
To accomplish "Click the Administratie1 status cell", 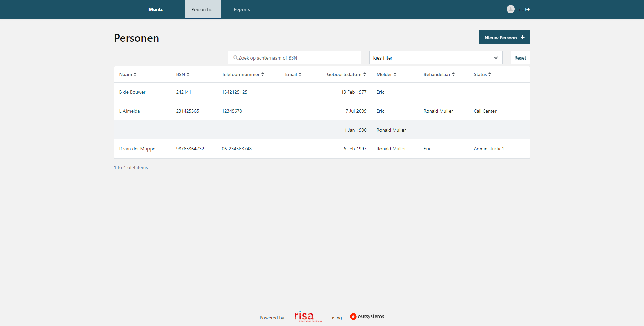I will pyautogui.click(x=489, y=149).
